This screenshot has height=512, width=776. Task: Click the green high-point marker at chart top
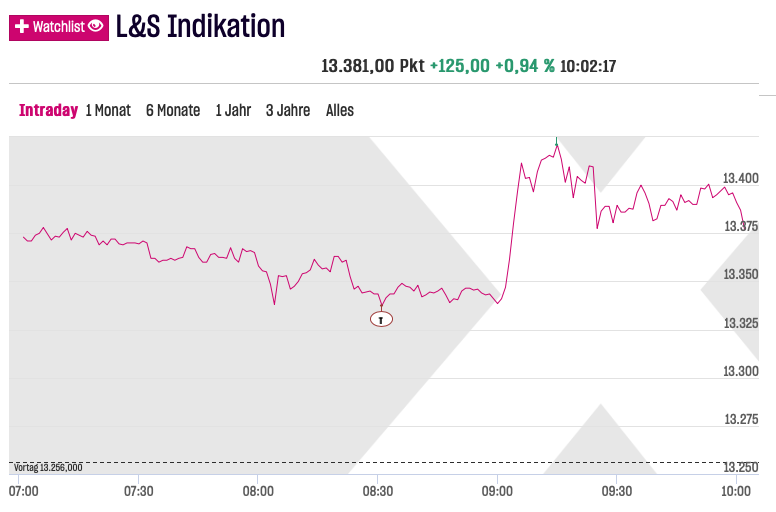[x=556, y=141]
